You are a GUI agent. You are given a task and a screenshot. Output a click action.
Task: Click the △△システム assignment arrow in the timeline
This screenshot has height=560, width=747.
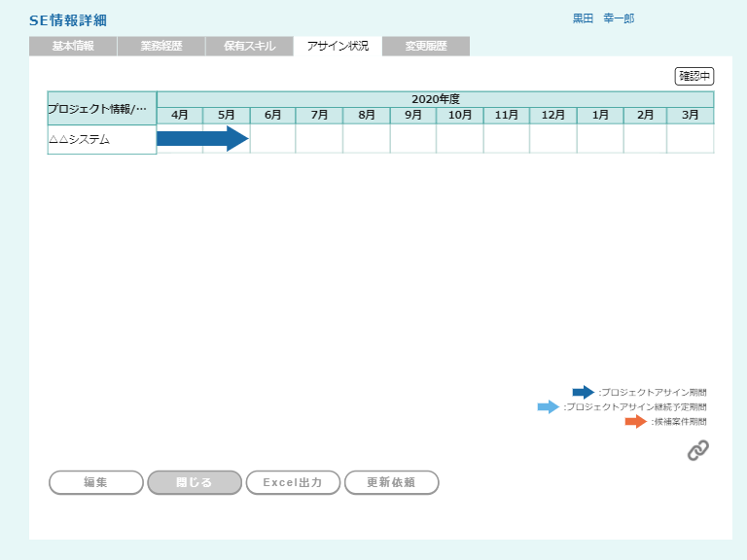203,139
